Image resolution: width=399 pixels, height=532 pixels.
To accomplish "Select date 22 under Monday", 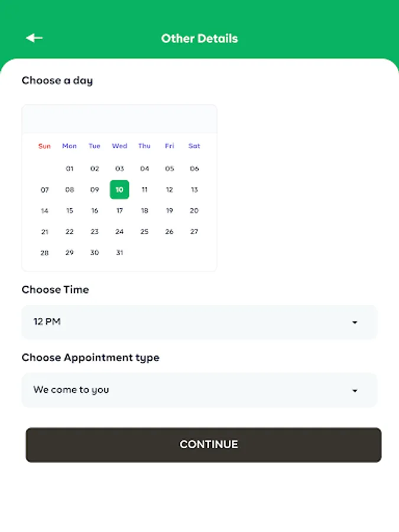I will click(70, 232).
